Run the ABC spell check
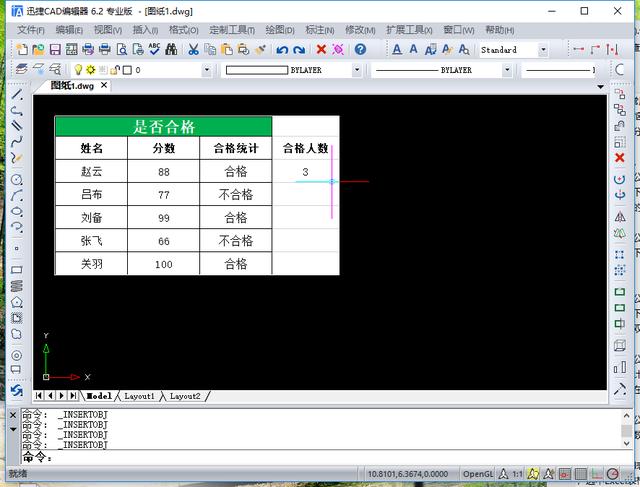Viewport: 640px width, 487px height. click(155, 49)
